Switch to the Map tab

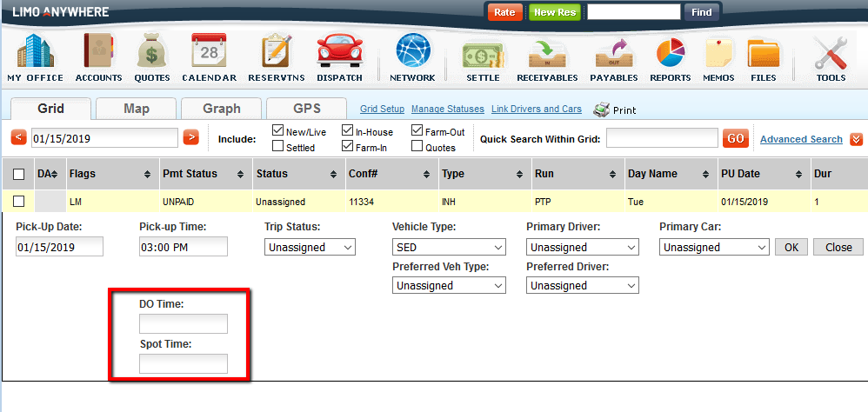tap(137, 109)
